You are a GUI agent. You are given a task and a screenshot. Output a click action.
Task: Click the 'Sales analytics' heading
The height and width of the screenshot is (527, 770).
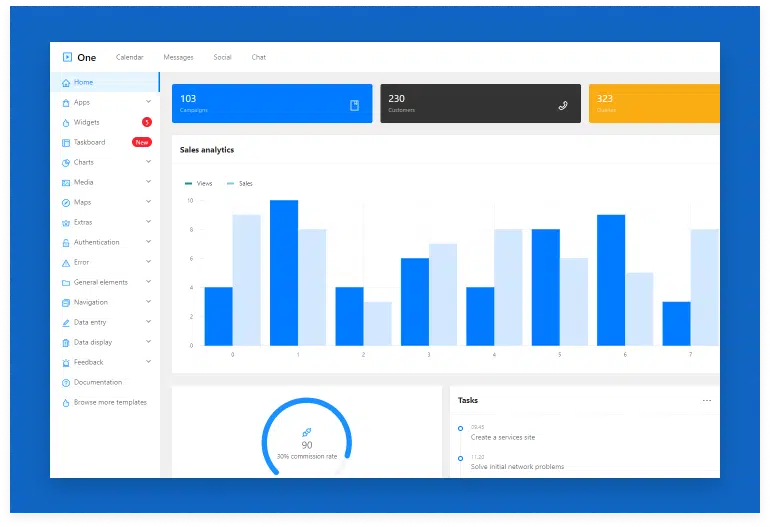[207, 150]
